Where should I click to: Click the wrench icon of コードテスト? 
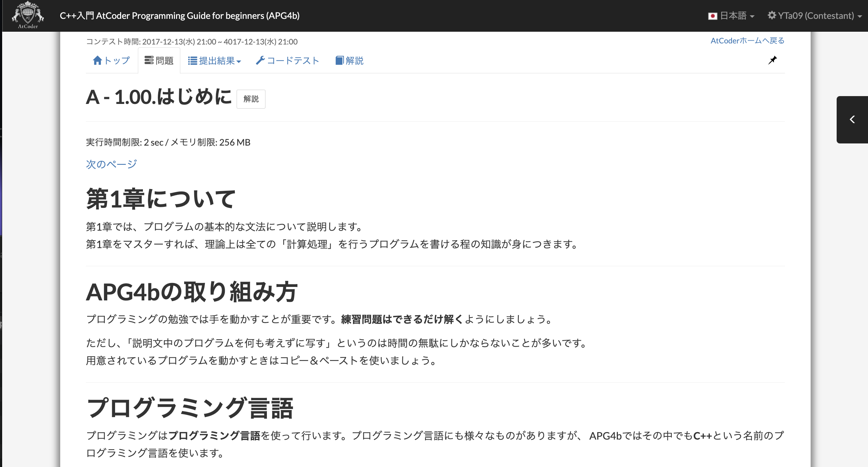(260, 61)
